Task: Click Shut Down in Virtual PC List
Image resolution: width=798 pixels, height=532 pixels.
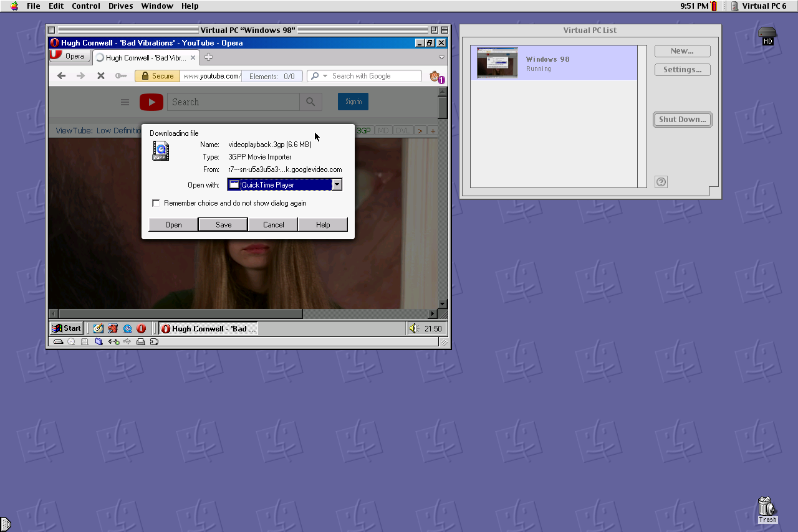Action: click(x=683, y=120)
